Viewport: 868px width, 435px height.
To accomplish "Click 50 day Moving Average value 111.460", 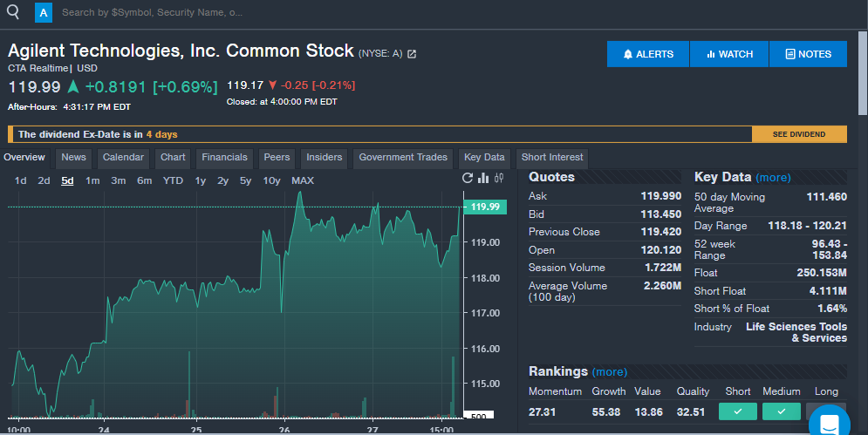I will pos(826,197).
